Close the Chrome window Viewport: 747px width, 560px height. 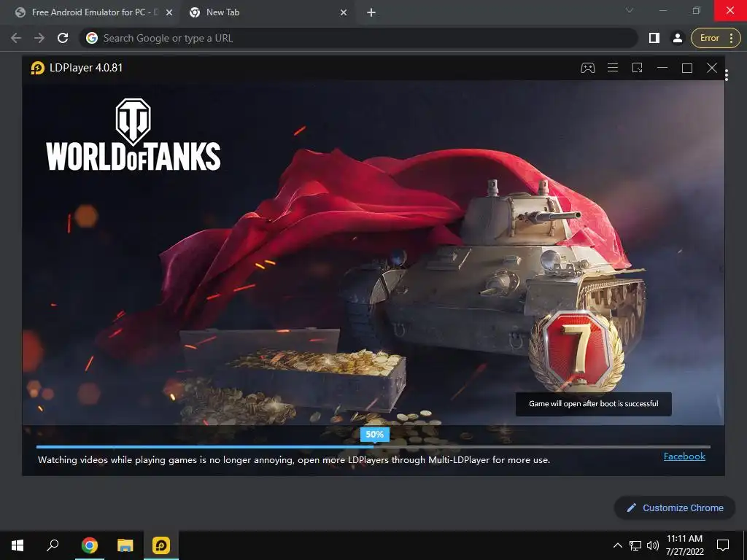[x=729, y=10]
